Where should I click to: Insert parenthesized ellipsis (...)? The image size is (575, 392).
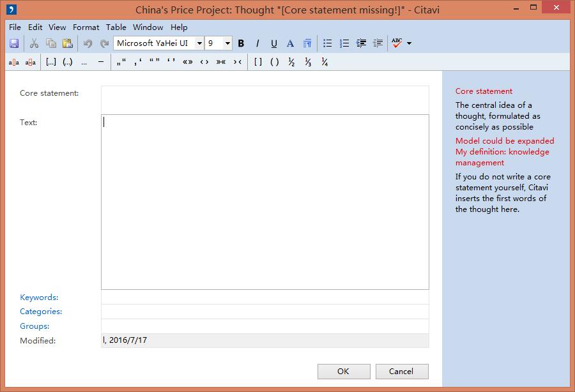pos(68,63)
